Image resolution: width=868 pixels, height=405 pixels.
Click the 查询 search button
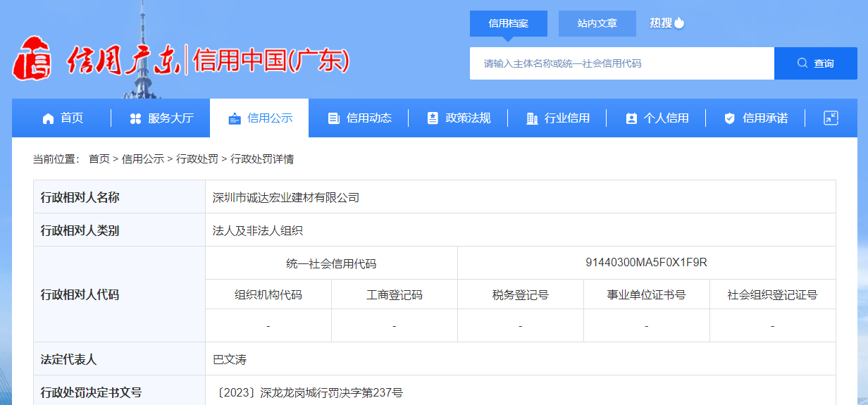tap(816, 63)
